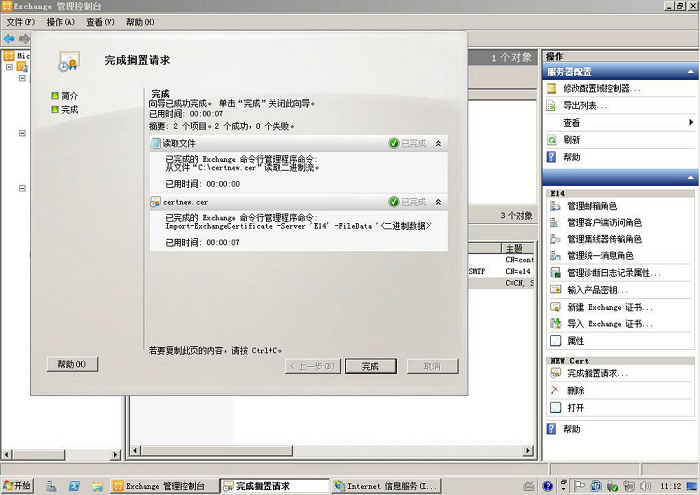The image size is (700, 495).
Task: Click the 完成 button to close wizard
Action: coord(370,366)
